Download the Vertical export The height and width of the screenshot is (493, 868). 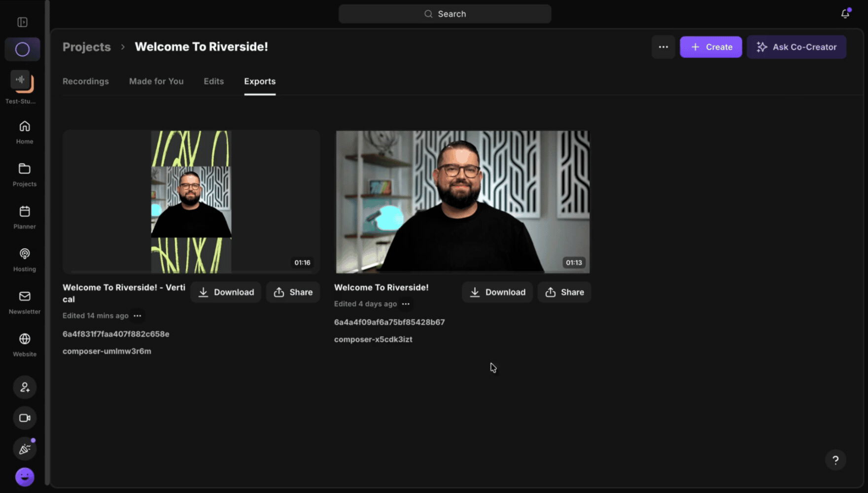point(226,292)
